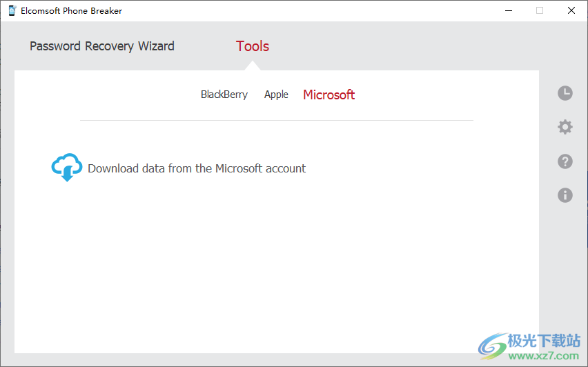Select the Tools tab
The width and height of the screenshot is (588, 367).
pos(253,46)
